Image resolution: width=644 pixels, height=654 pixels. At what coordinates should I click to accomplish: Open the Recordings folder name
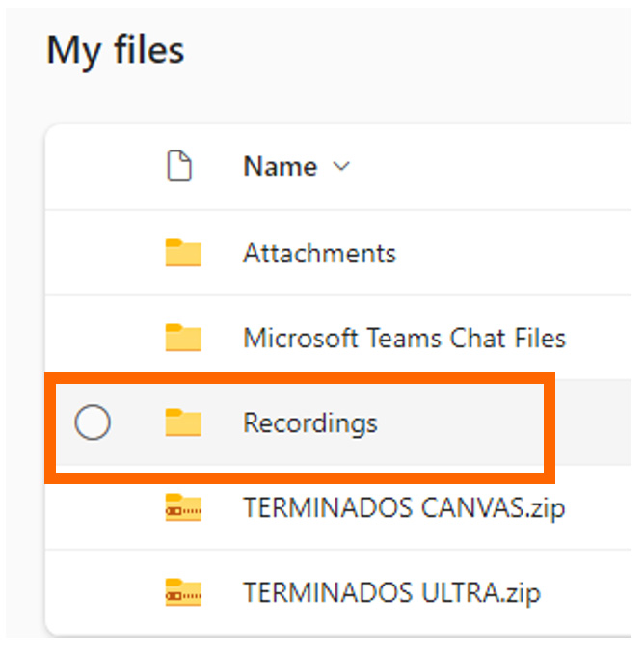pyautogui.click(x=309, y=422)
